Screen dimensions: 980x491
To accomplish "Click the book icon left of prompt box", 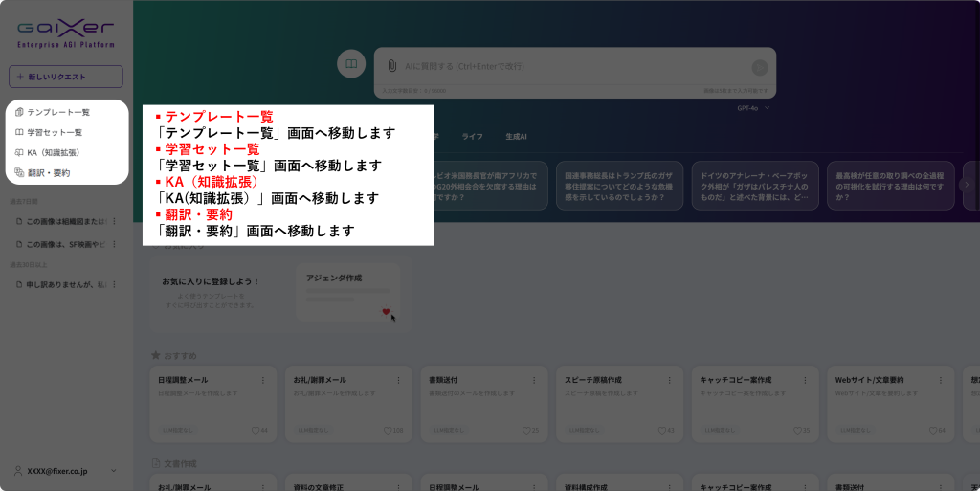I will 351,64.
